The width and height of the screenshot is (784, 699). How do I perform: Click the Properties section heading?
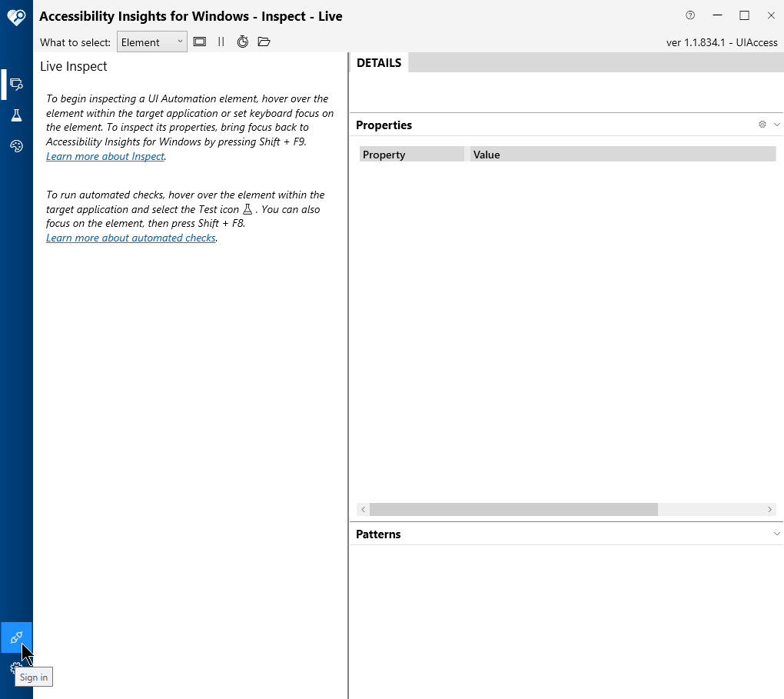pos(384,125)
